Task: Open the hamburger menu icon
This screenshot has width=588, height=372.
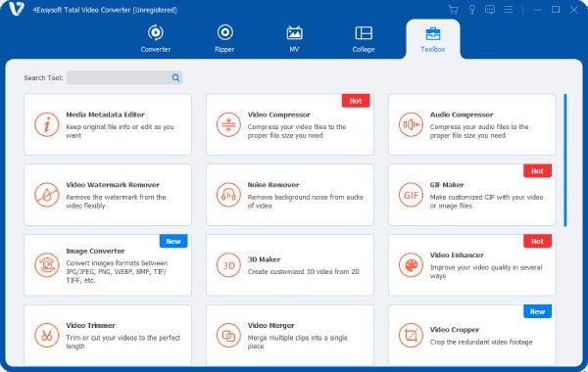Action: pyautogui.click(x=508, y=9)
